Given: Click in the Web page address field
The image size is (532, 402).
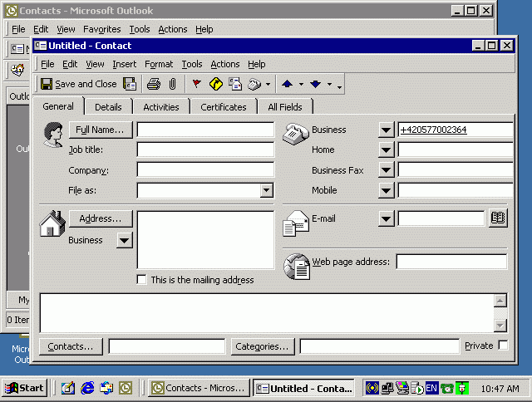Looking at the screenshot, I should [451, 262].
